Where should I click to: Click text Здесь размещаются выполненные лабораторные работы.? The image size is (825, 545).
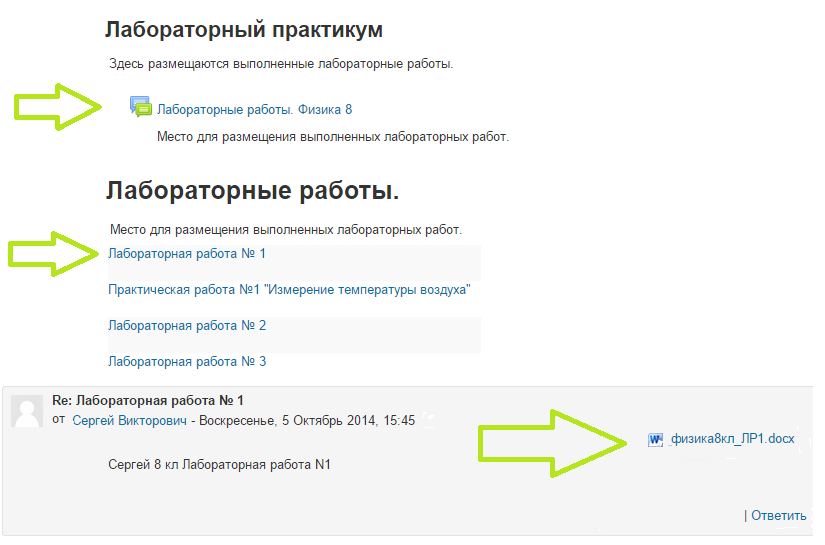click(x=281, y=64)
